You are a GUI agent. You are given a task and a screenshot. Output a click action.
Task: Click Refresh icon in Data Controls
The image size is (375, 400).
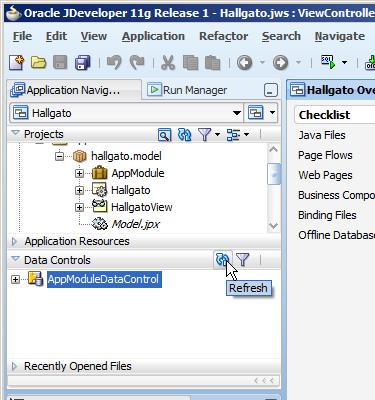point(222,259)
